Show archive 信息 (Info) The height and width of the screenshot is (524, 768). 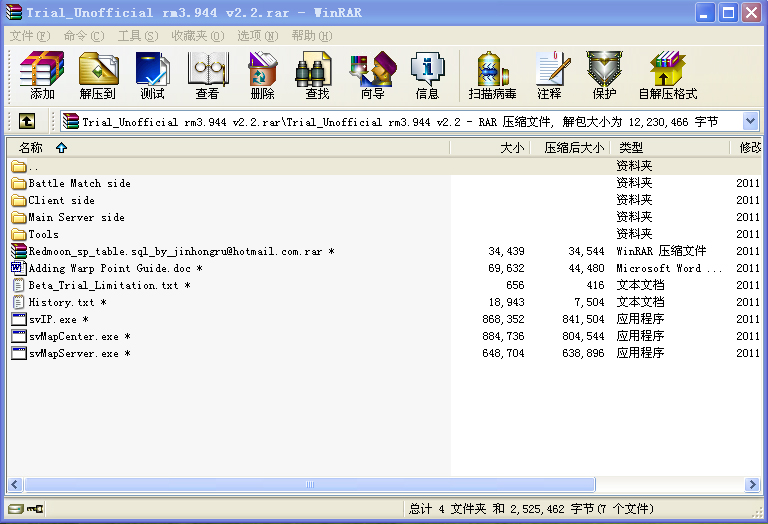coord(428,75)
